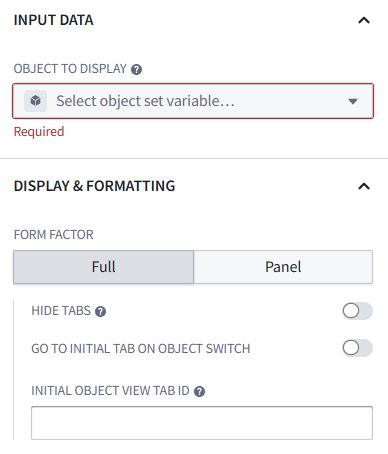Click the Input Data section title

click(x=53, y=20)
